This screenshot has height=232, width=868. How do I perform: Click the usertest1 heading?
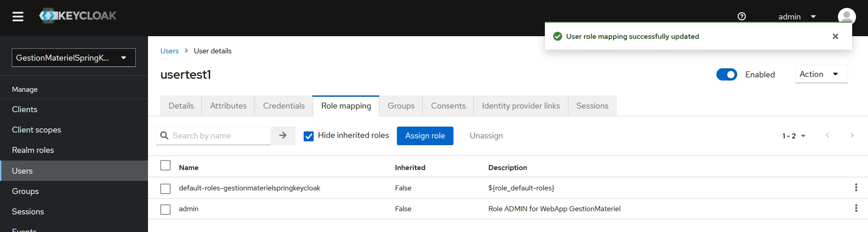point(186,75)
